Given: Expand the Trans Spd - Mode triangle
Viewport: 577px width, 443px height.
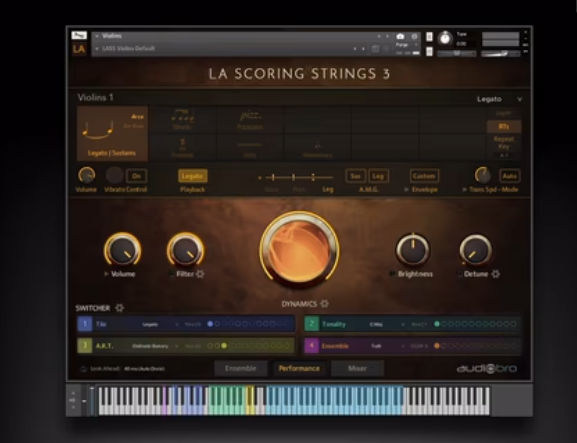Looking at the screenshot, I should tap(464, 189).
